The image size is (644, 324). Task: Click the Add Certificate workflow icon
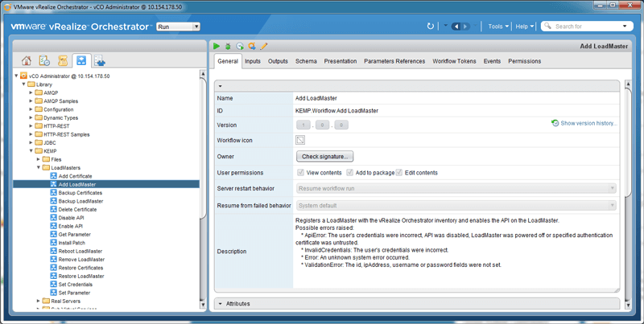click(x=53, y=176)
